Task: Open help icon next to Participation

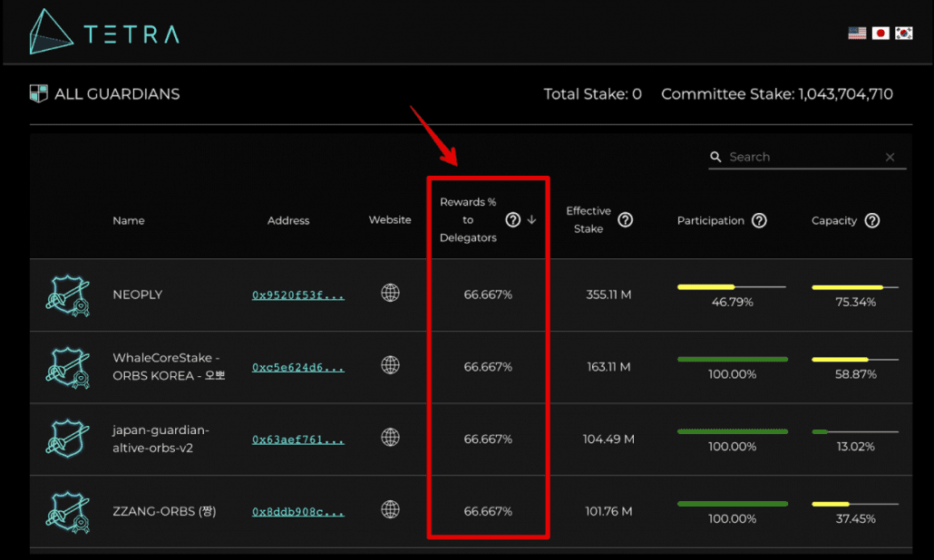Action: (x=759, y=220)
